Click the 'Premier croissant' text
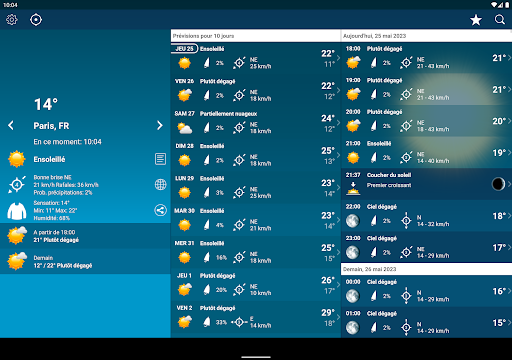Screen dimensions: 512x360 click(x=389, y=185)
